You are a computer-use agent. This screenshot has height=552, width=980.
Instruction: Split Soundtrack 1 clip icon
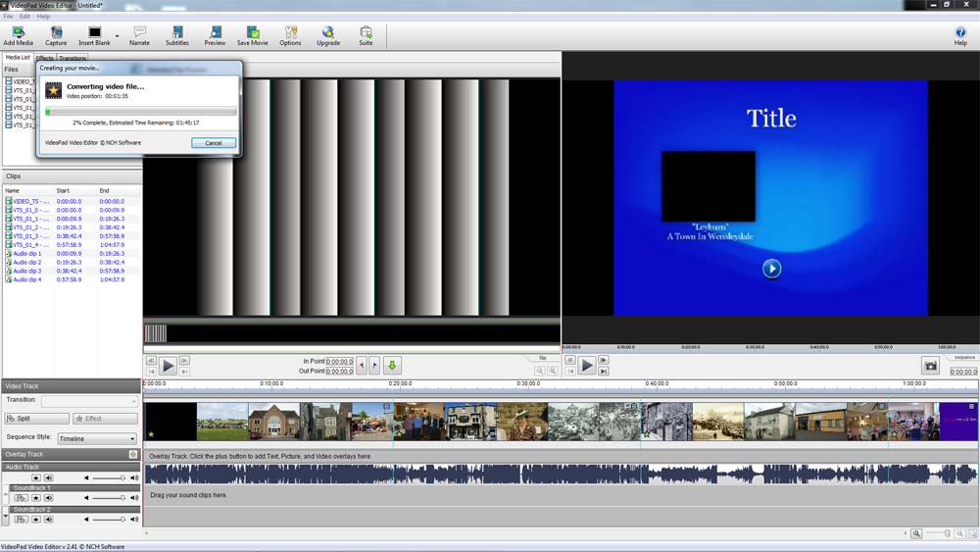[x=22, y=498]
